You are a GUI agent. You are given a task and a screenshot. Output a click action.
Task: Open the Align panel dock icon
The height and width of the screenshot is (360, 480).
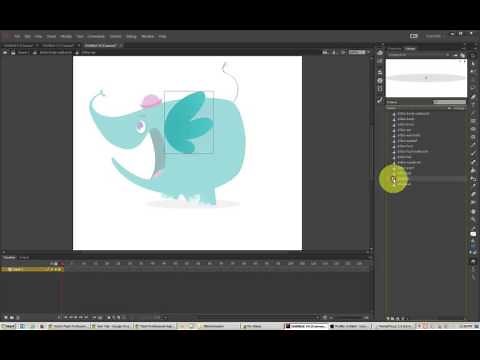tap(380, 72)
